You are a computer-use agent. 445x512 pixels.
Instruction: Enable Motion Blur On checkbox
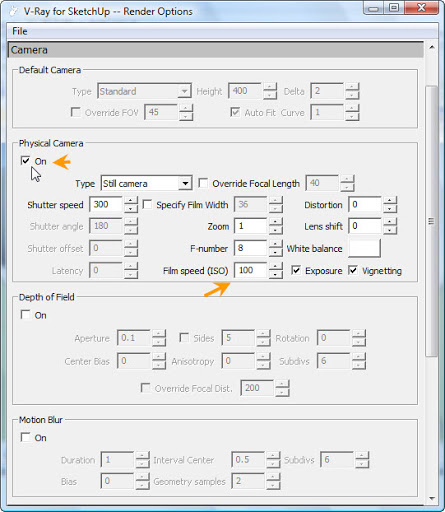(x=25, y=437)
